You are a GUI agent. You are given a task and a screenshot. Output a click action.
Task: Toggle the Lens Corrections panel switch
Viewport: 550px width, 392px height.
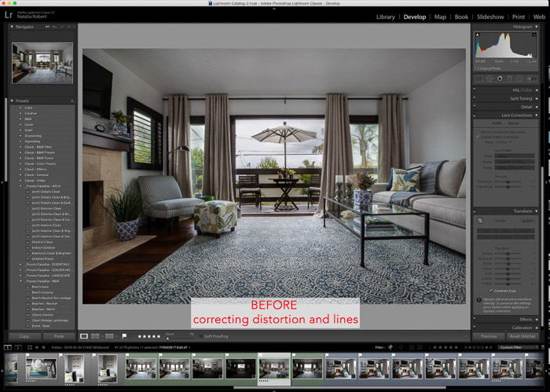[475, 115]
